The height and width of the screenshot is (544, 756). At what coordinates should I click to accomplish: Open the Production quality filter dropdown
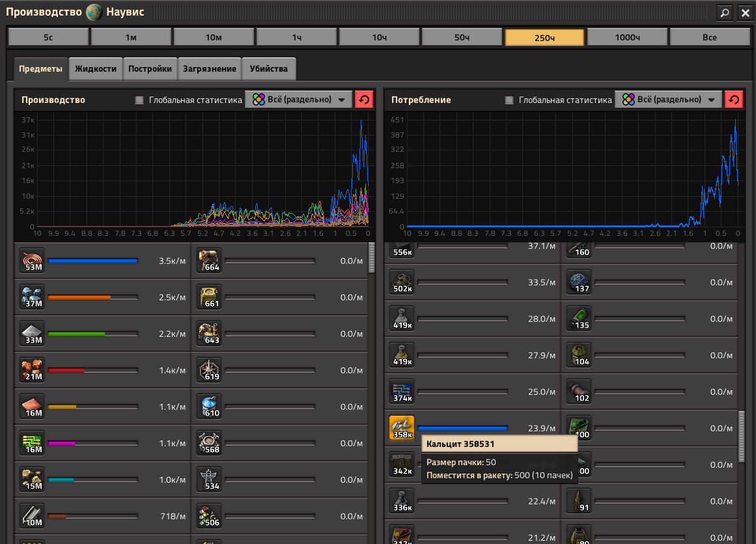tap(298, 100)
